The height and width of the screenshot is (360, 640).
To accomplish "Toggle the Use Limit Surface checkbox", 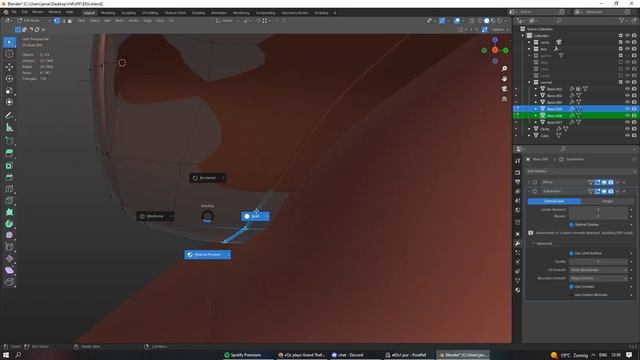I will (x=571, y=253).
